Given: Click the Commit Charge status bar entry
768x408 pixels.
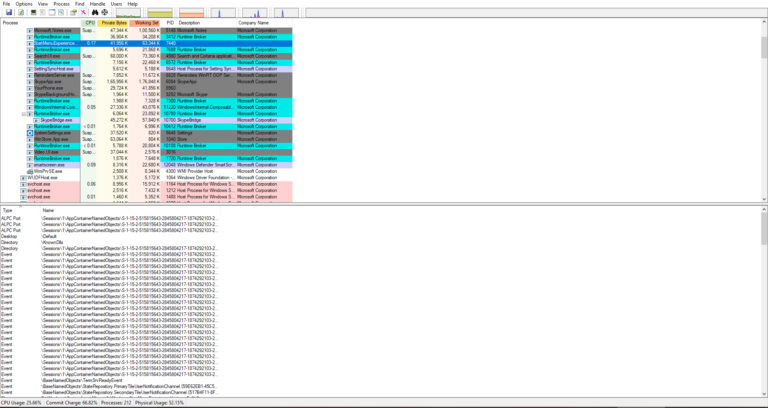Looking at the screenshot, I should pyautogui.click(x=72, y=403).
